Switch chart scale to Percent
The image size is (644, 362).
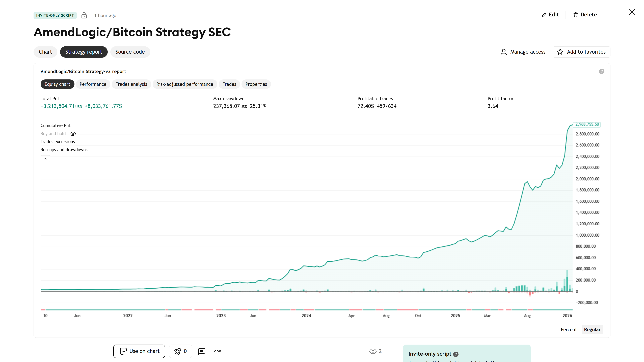569,329
